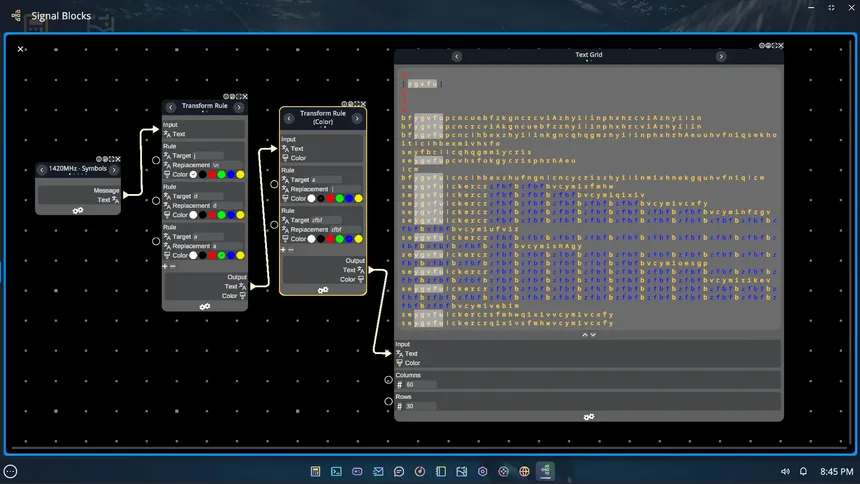Switch 1420MHz Symbols block to previous option
The image size is (860, 484).
(x=42, y=170)
